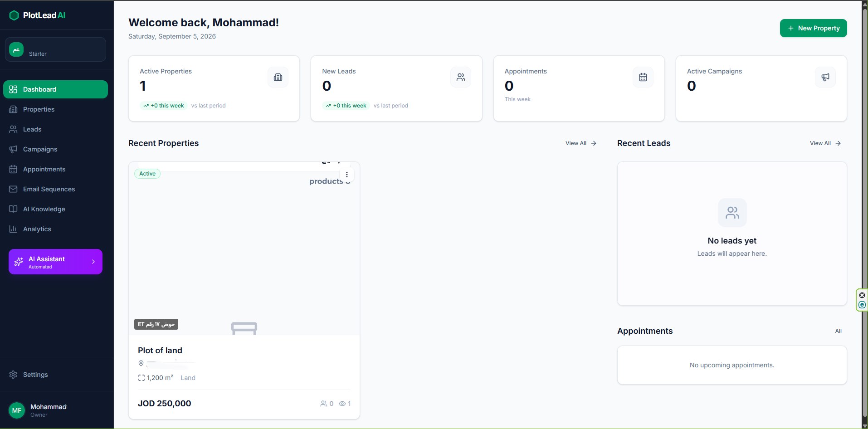View All recent leads
Screen dimensions: 868x429
pyautogui.click(x=825, y=143)
